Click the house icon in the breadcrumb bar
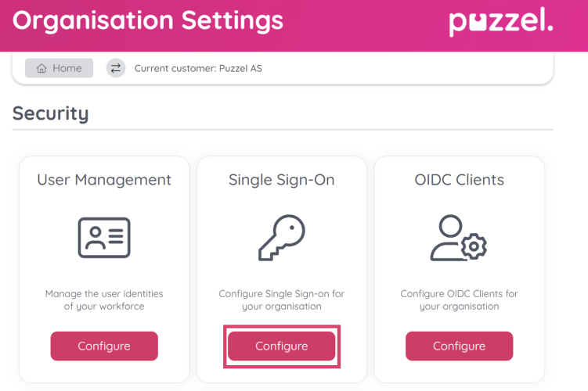 click(x=41, y=68)
